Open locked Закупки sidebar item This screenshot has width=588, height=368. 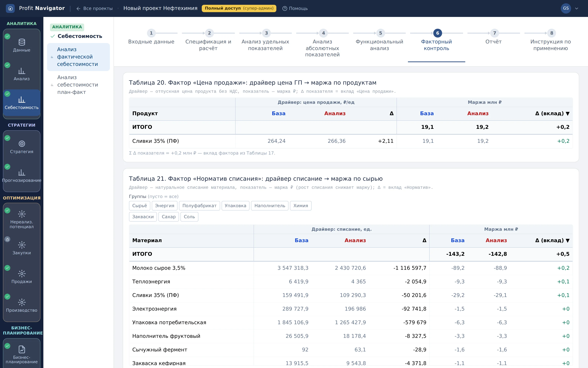click(22, 248)
